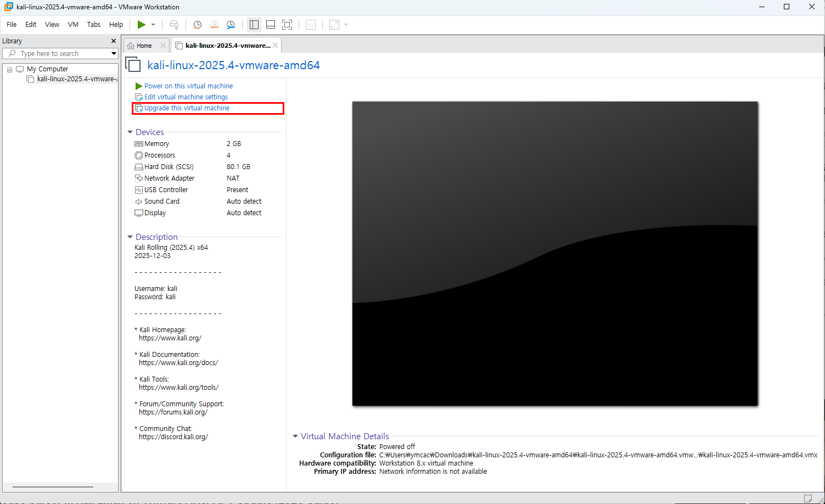Open the snapshot manager wrench-clock icon

point(231,25)
